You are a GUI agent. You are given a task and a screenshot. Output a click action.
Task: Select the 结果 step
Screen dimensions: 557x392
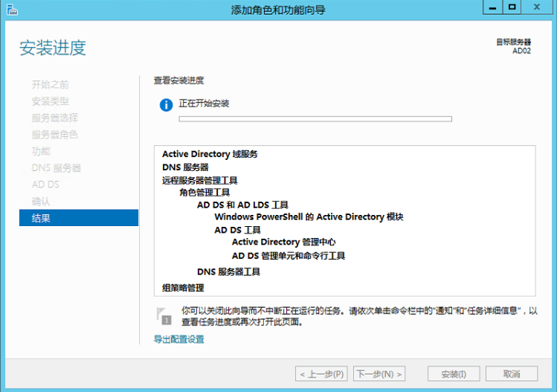[79, 218]
